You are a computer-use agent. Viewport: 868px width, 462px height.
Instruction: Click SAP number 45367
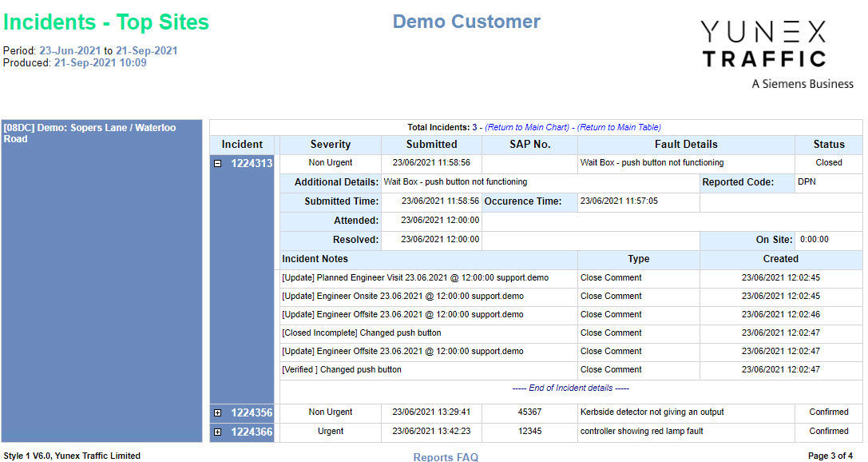(x=529, y=412)
